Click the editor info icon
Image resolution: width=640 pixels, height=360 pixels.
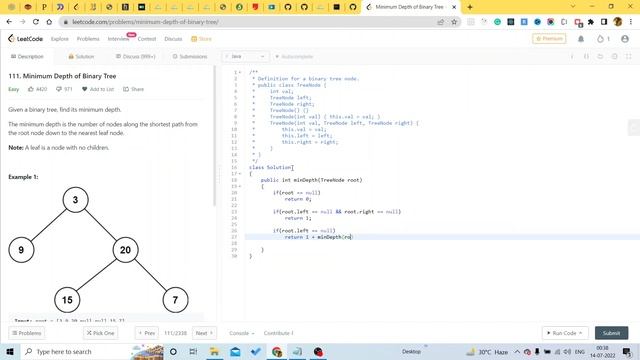coord(572,56)
